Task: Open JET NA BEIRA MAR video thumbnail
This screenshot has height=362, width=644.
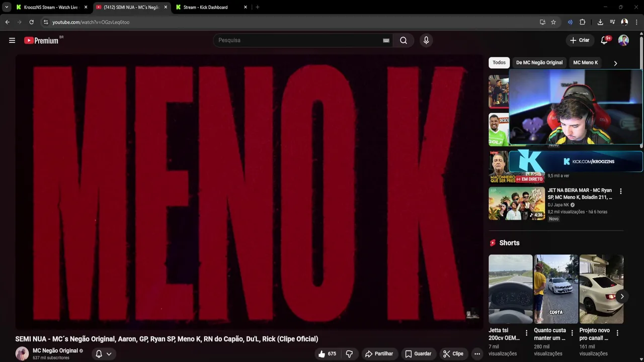Action: (x=517, y=204)
